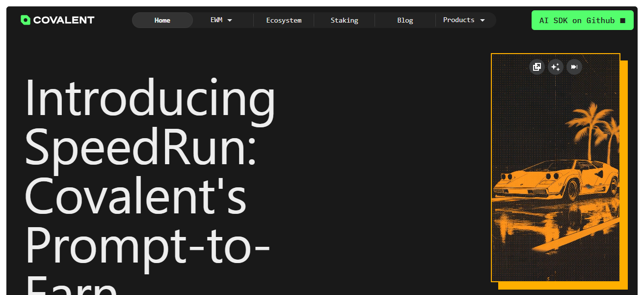Click the COVALENT wordmark text
Screen dimensions: 644x295
pyautogui.click(x=64, y=20)
